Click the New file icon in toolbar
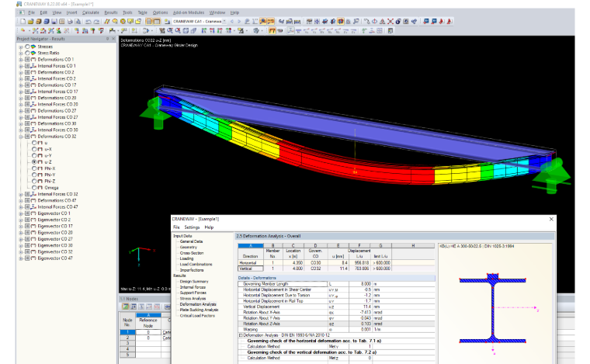This screenshot has height=364, width=590. click(23, 22)
